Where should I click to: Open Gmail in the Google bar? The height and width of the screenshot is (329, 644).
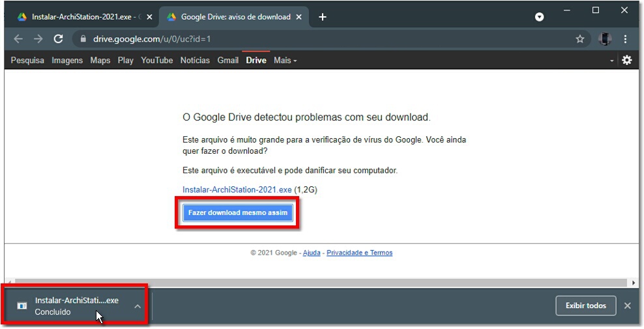tap(228, 61)
